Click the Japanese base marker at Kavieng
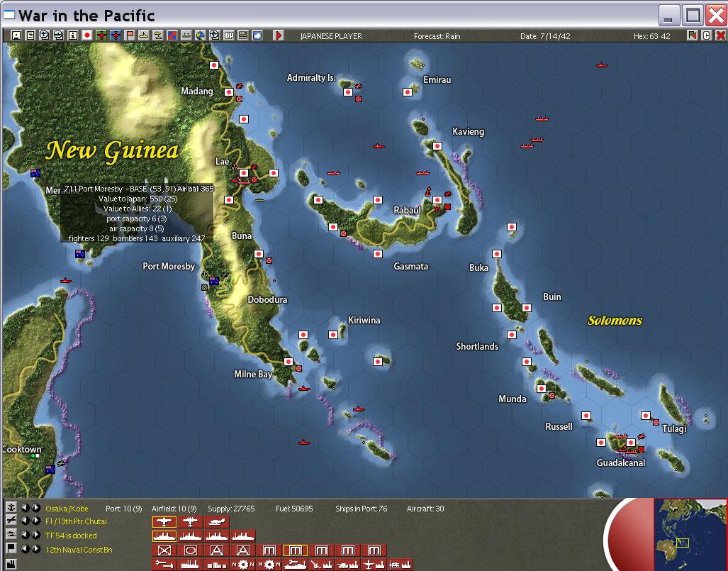 437,146
